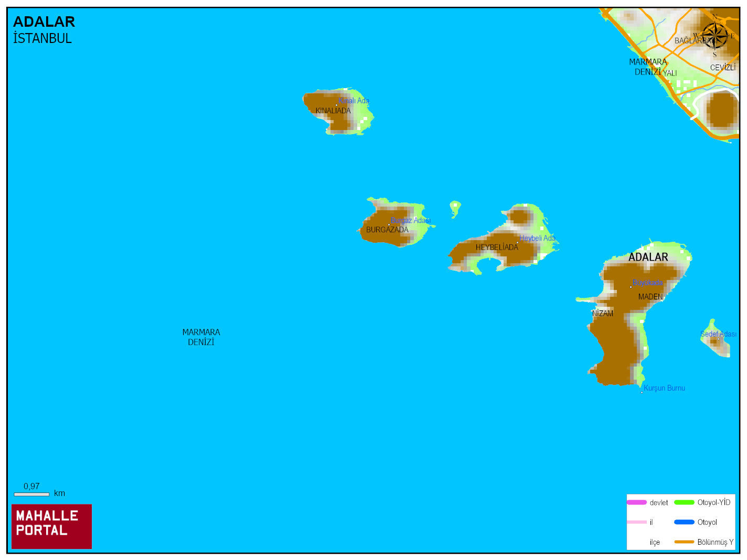Click the Büyükada location dot

point(631,287)
